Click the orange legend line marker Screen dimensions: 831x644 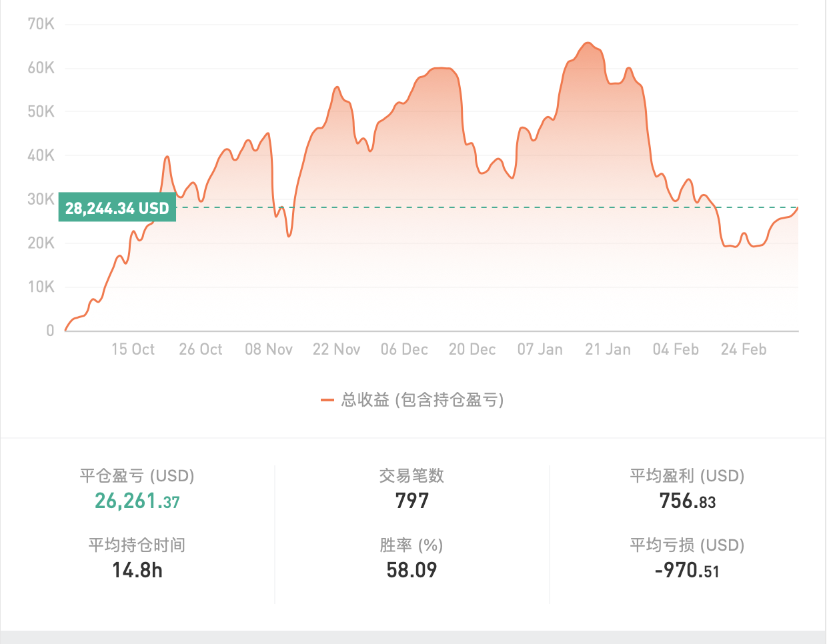[x=327, y=400]
